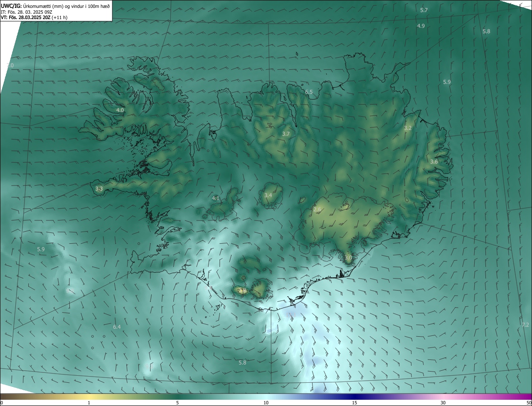This screenshot has width=532, height=406.
Task: Click the 5.7 precipitable water value
Action: click(x=424, y=10)
